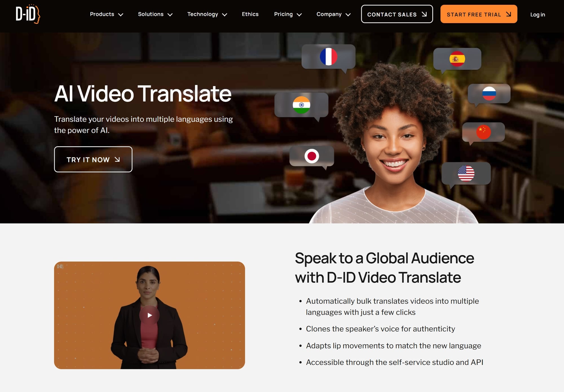Select the Chinese flag speech bubble
Viewport: 564px width, 392px height.
click(x=484, y=132)
